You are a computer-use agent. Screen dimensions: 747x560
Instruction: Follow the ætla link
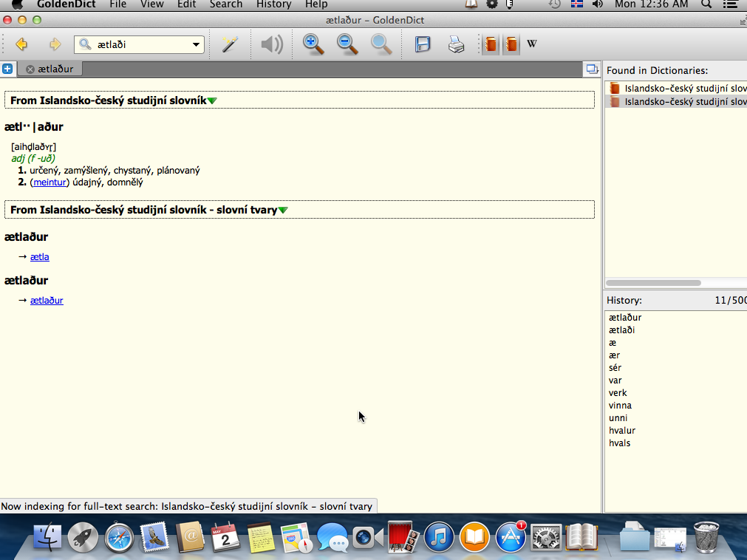(40, 257)
